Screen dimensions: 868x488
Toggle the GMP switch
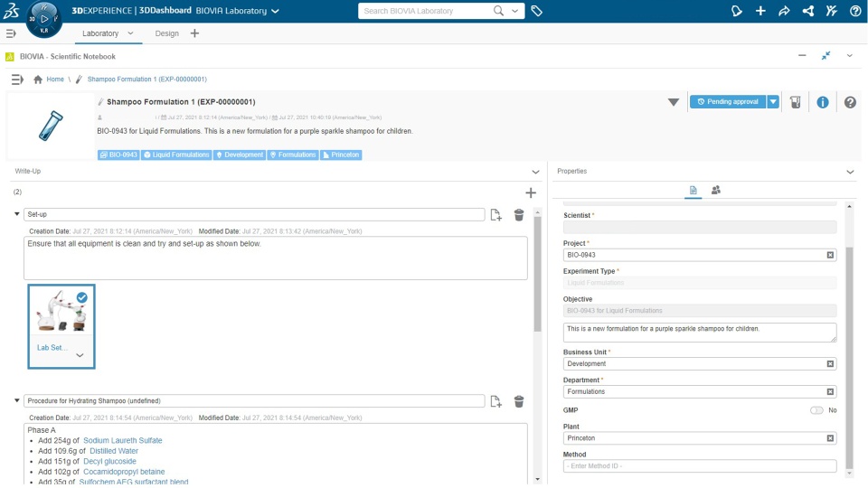pos(816,410)
